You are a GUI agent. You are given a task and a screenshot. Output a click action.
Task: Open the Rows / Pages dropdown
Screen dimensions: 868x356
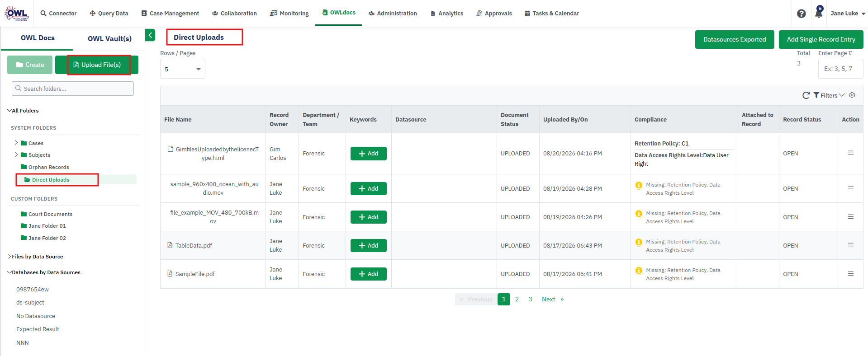(183, 69)
